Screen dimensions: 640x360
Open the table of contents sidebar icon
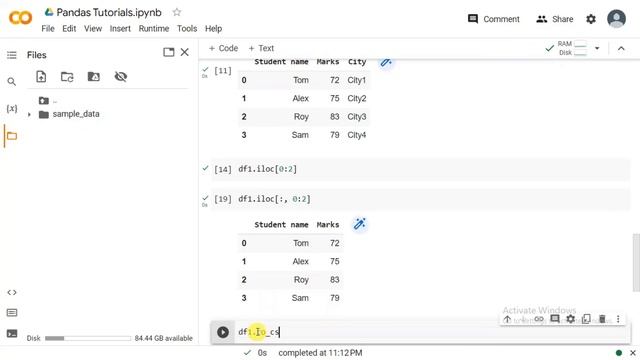[x=12, y=55]
